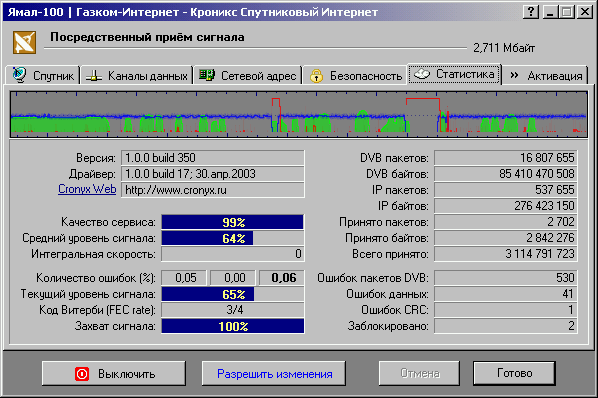Click the Всего принято value 3 114 791 723
This screenshot has height=398, width=598.
pos(506,254)
